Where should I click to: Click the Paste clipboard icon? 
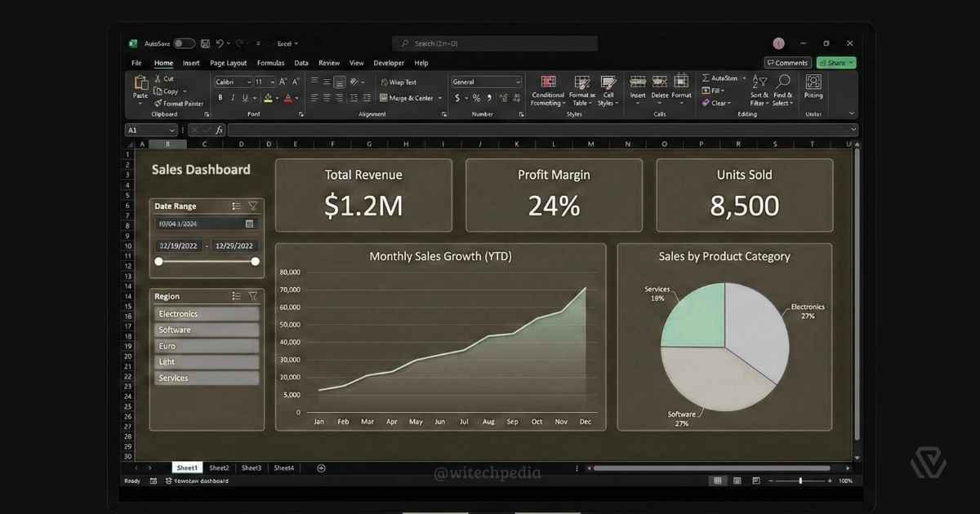point(140,83)
